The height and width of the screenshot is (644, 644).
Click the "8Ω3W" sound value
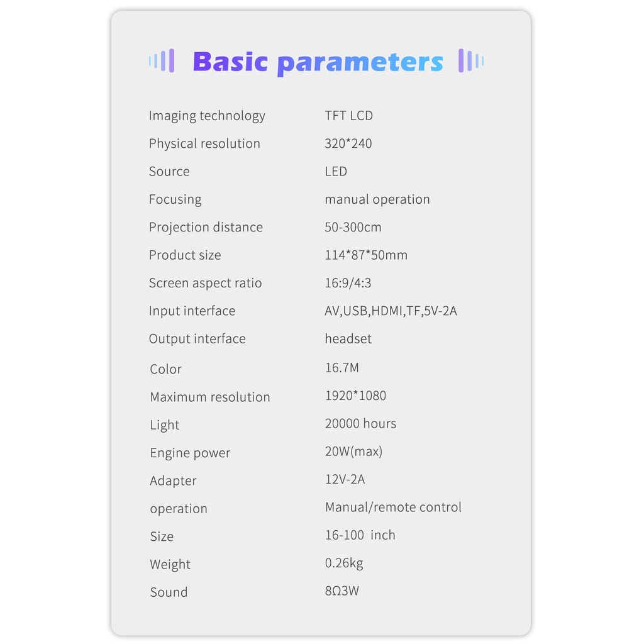pos(342,591)
